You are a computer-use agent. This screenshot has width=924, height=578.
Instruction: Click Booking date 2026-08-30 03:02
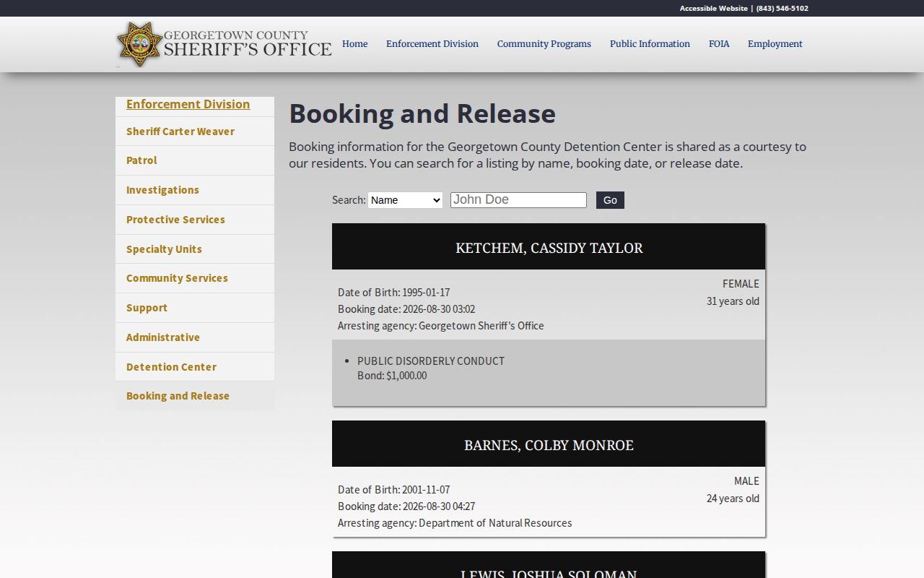point(406,309)
